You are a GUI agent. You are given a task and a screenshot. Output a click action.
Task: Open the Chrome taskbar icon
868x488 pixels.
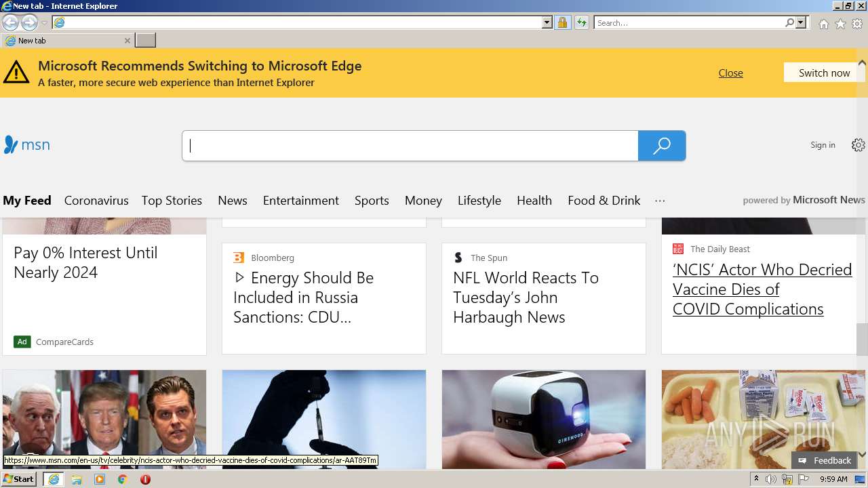pos(123,479)
